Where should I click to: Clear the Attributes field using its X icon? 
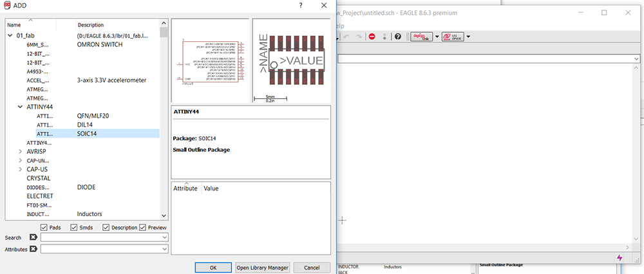pyautogui.click(x=33, y=249)
